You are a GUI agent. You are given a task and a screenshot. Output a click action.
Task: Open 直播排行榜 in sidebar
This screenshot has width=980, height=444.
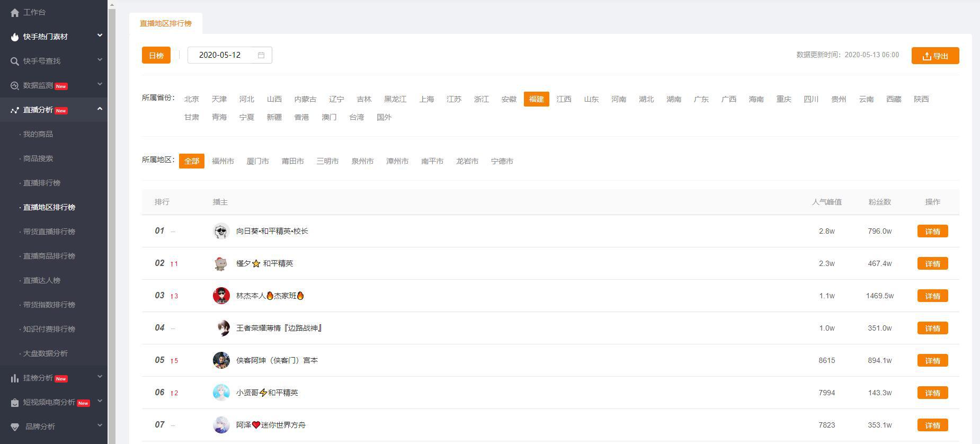[x=42, y=183]
